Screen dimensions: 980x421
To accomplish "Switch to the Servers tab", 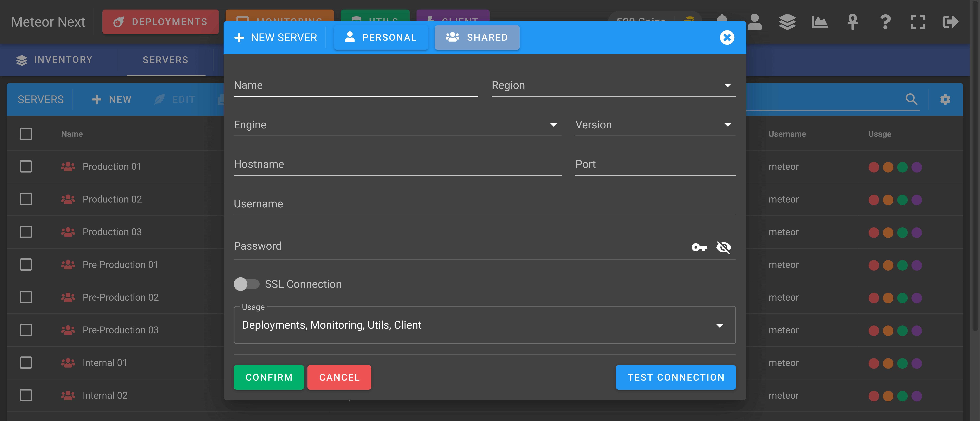I will tap(166, 60).
